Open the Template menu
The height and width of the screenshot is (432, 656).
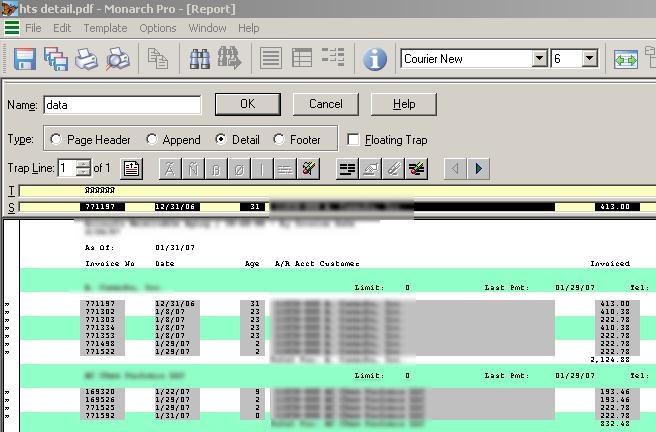(105, 28)
